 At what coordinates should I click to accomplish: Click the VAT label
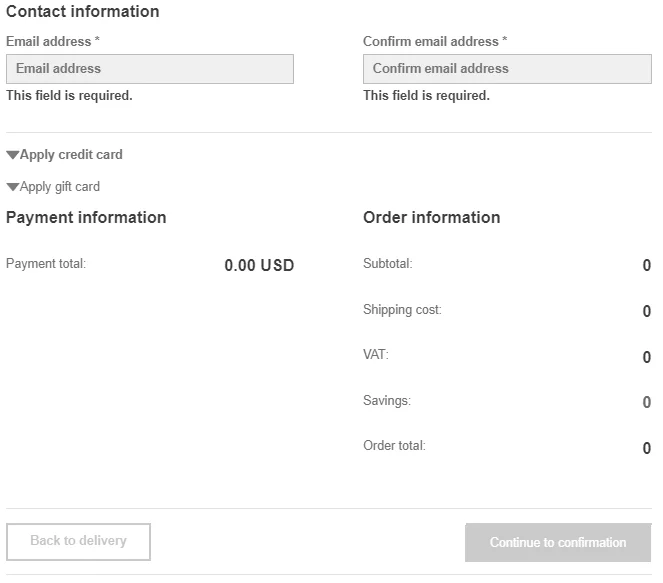click(x=376, y=354)
